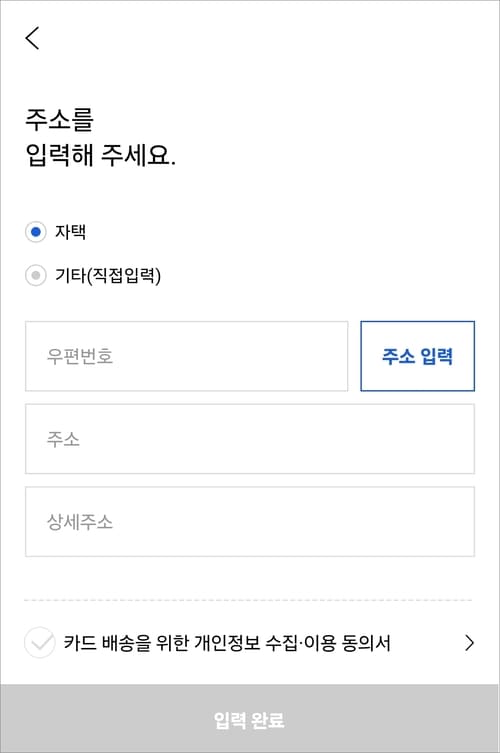Focus the 우편번호 input field
The width and height of the screenshot is (500, 753).
pyautogui.click(x=186, y=356)
